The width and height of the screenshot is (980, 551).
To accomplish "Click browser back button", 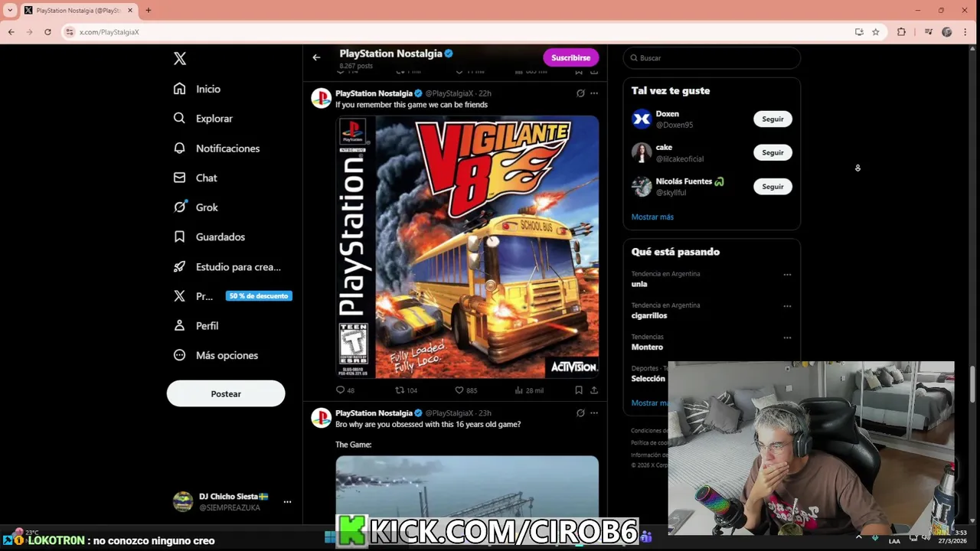I will tap(11, 32).
